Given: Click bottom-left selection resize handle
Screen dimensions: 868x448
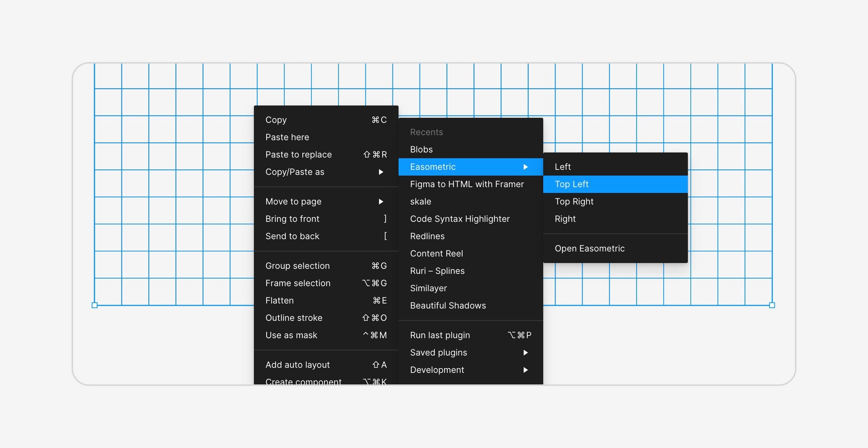Looking at the screenshot, I should 95,305.
